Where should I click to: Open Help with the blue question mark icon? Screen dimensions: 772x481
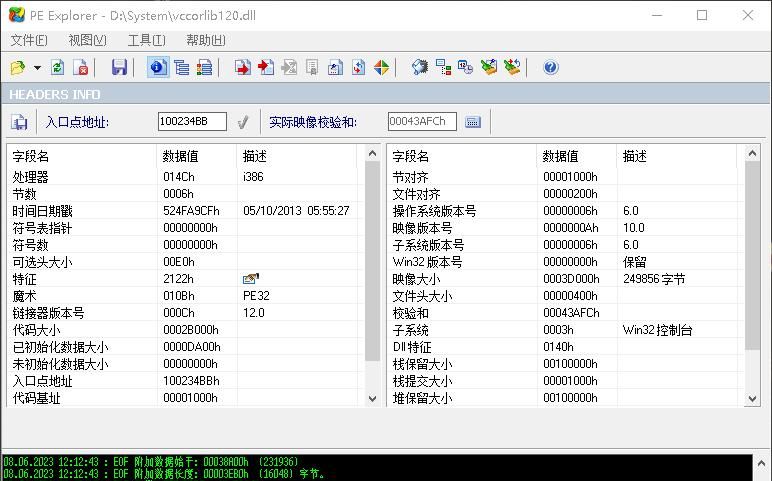pyautogui.click(x=551, y=67)
